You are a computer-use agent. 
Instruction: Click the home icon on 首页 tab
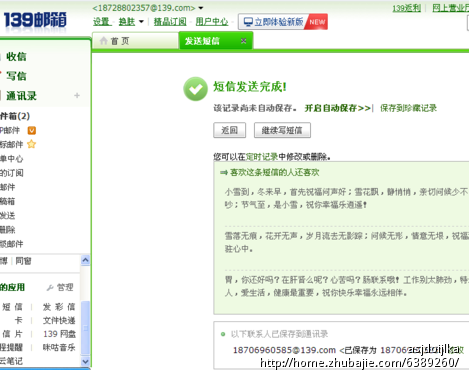tap(104, 41)
